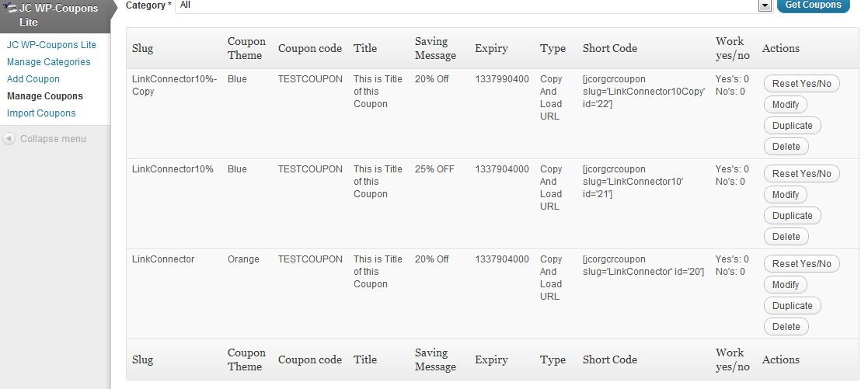Reset Yes/No for LinkConnector10%-Copy coupon
Screen dimensions: 868x389
click(801, 84)
